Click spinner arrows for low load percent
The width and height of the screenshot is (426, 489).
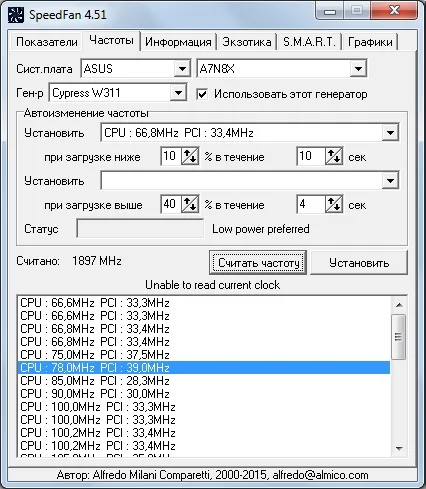pyautogui.click(x=190, y=156)
